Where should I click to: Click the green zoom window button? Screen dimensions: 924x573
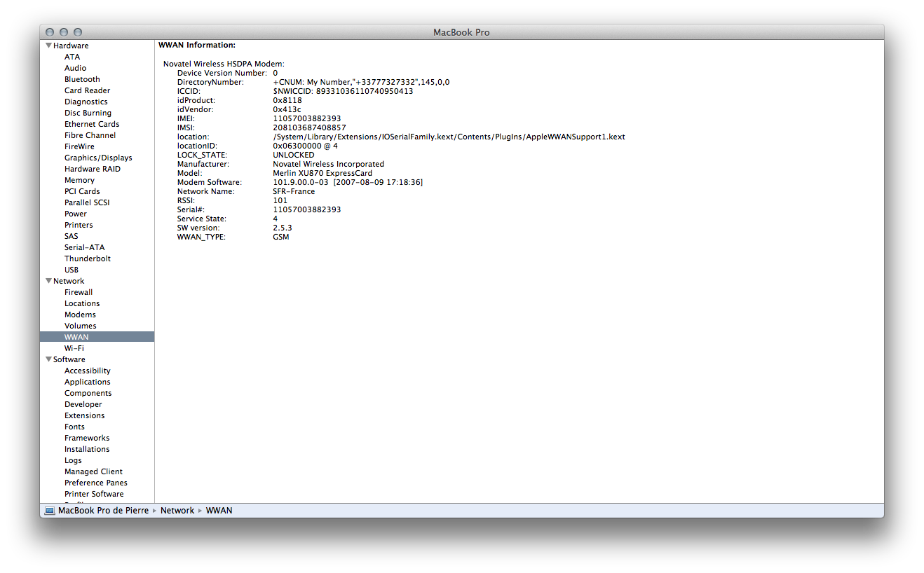coord(78,32)
